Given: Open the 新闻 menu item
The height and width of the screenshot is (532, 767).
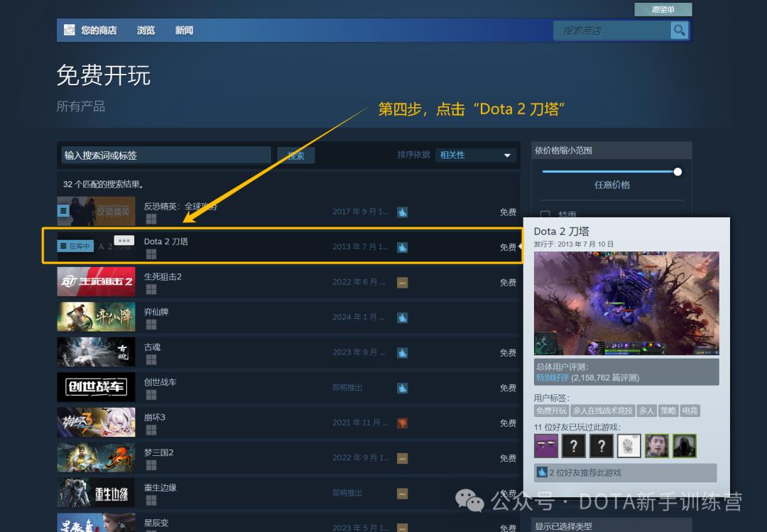Looking at the screenshot, I should (x=183, y=30).
